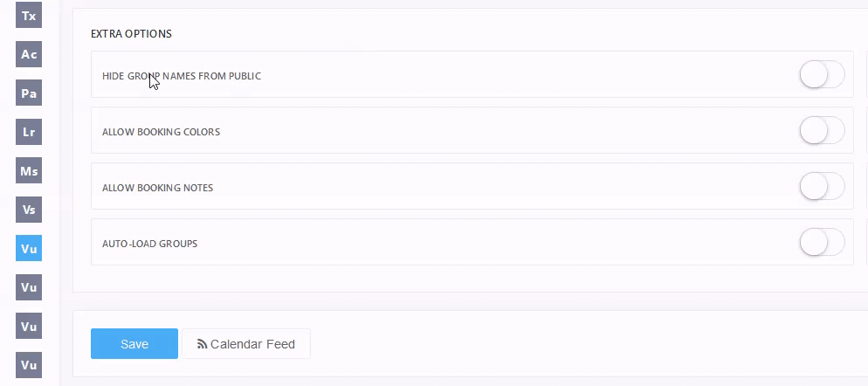Viewport: 868px width, 386px height.
Task: Save the extra options settings
Action: point(134,344)
